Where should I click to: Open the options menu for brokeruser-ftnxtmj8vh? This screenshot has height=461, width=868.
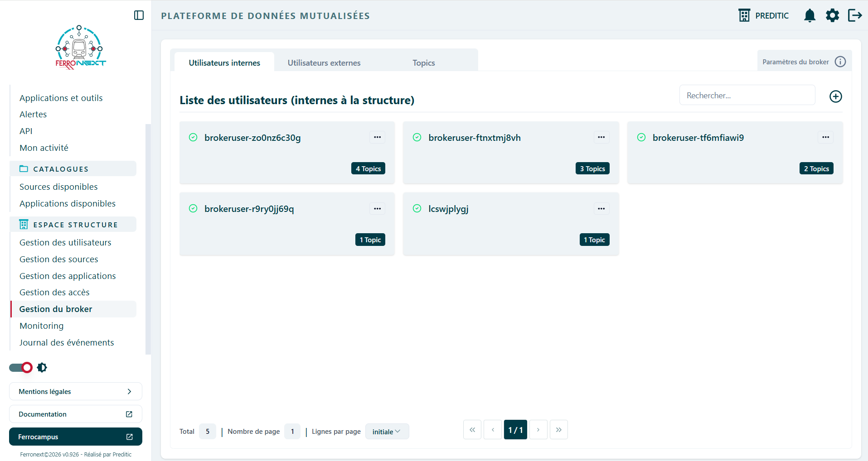(x=601, y=137)
